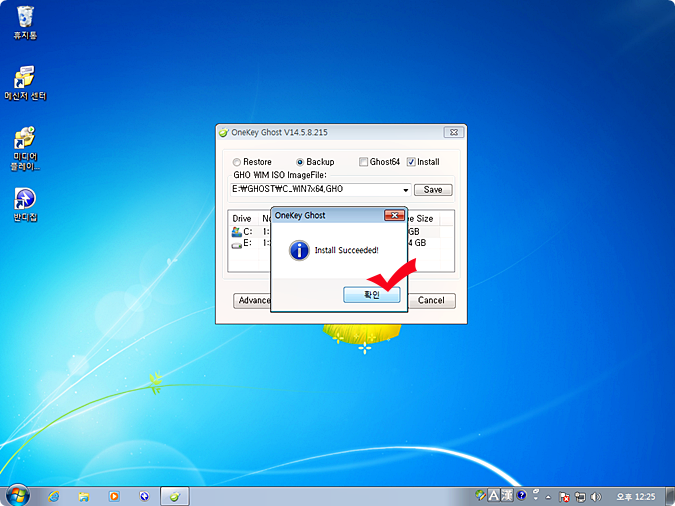
Task: Open the 미디어 플레이어 desktop shortcut
Action: point(25,149)
